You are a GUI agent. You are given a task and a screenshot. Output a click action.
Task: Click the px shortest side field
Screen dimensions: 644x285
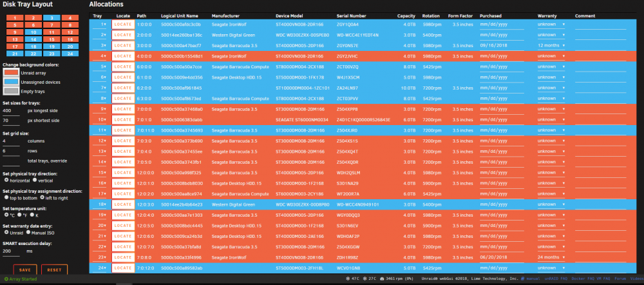11,121
